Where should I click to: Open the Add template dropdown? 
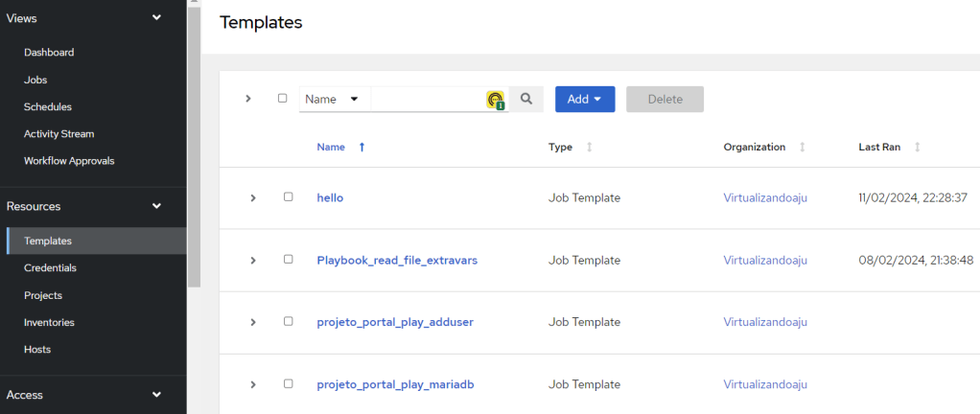tap(584, 99)
